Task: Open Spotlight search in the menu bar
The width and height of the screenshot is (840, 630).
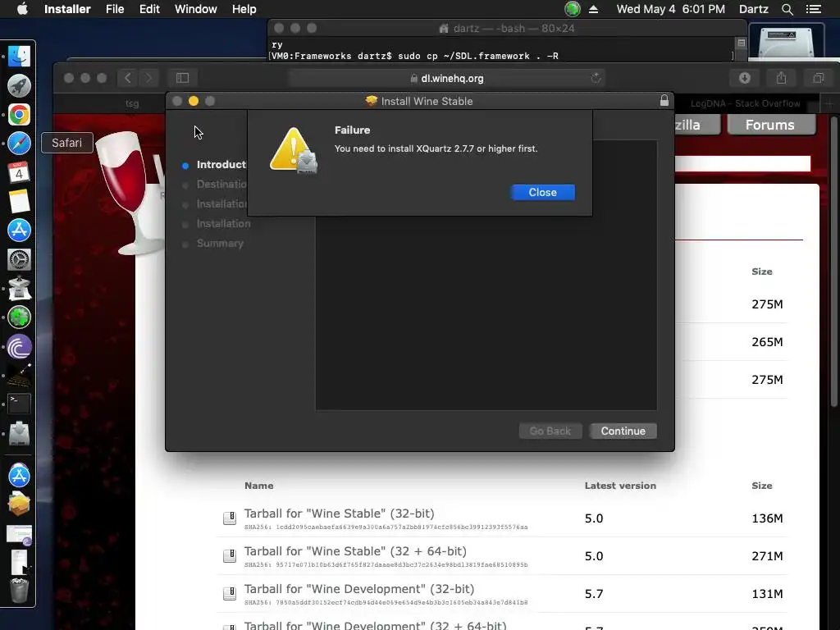Action: tap(787, 9)
